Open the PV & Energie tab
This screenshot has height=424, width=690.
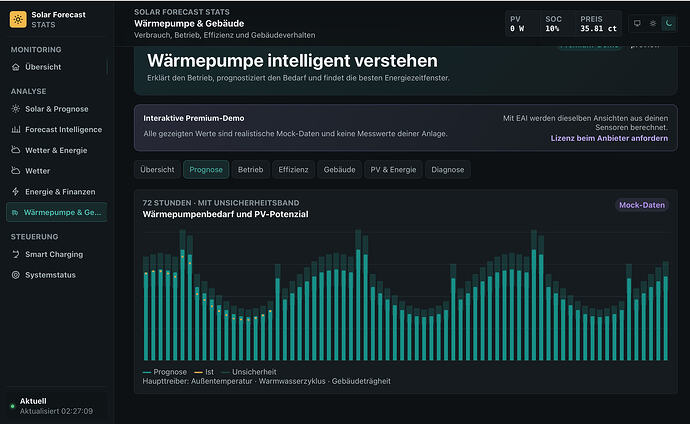click(x=393, y=169)
